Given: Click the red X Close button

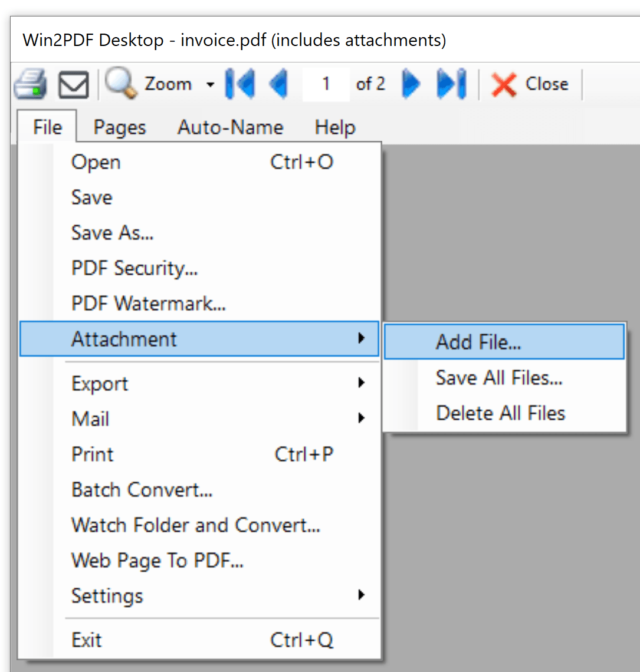Looking at the screenshot, I should [x=530, y=84].
